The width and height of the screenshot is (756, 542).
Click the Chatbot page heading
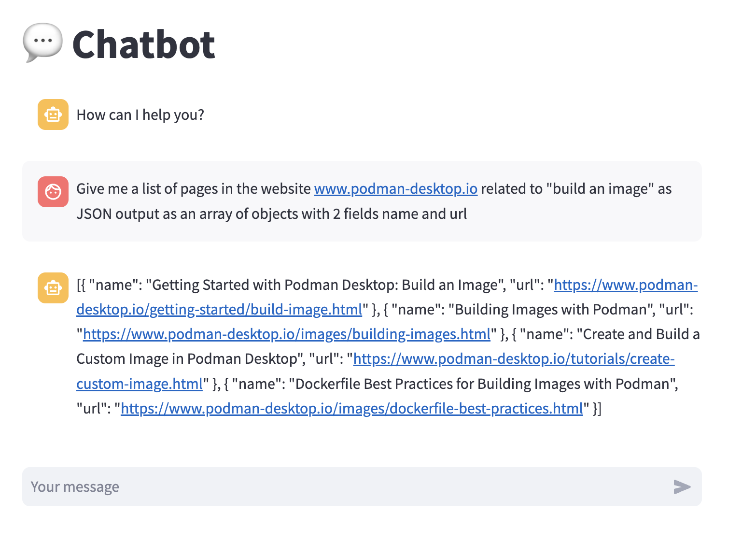coord(143,44)
